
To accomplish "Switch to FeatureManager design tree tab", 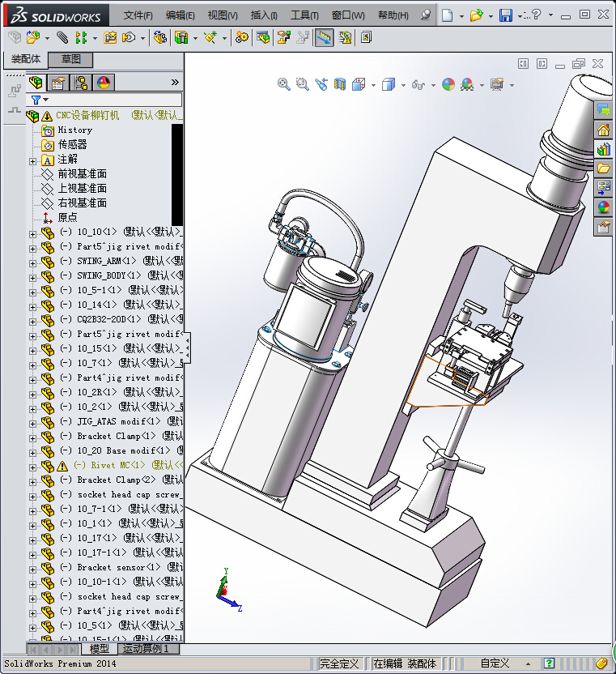I will click(x=36, y=82).
